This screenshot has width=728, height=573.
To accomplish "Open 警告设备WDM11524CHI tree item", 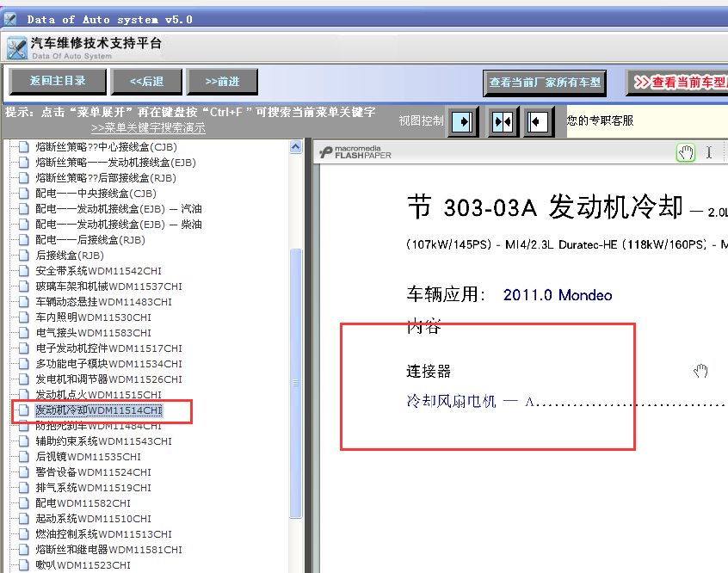I will pyautogui.click(x=93, y=472).
